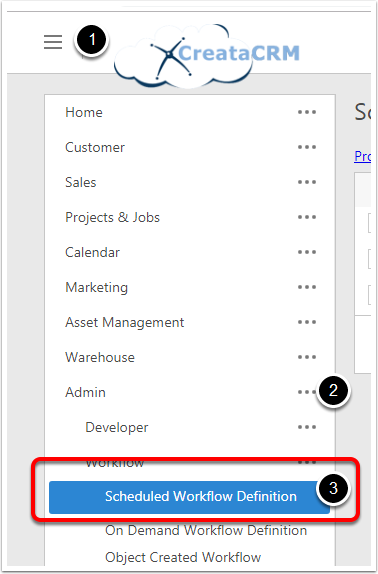Follow the blue link beside the menu

[363, 157]
